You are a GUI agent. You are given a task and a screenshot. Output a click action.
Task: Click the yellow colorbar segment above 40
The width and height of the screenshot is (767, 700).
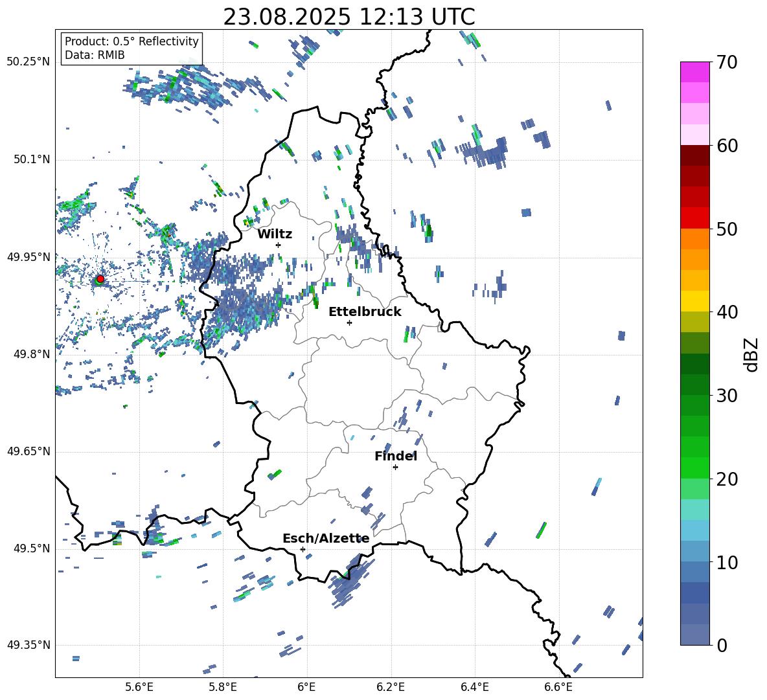click(695, 301)
